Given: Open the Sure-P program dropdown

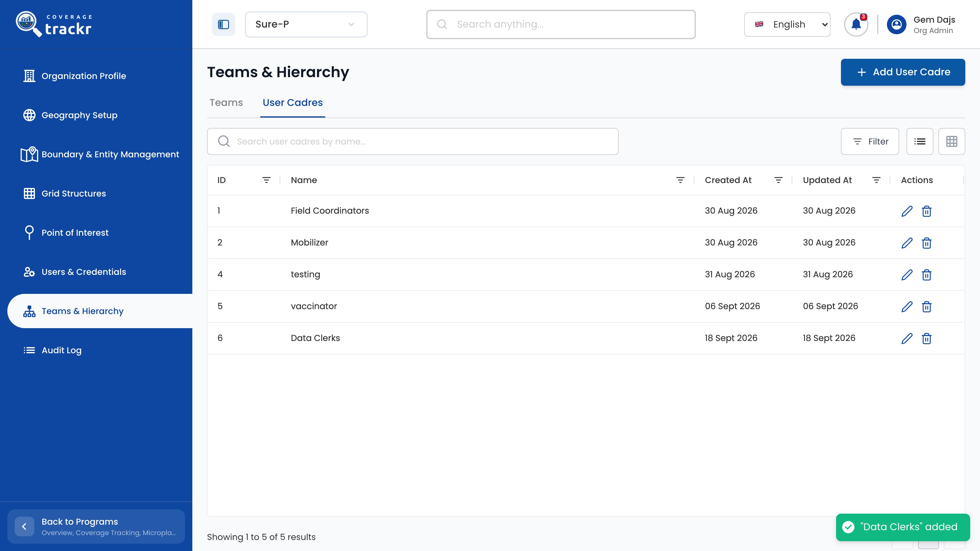Looking at the screenshot, I should pyautogui.click(x=306, y=24).
